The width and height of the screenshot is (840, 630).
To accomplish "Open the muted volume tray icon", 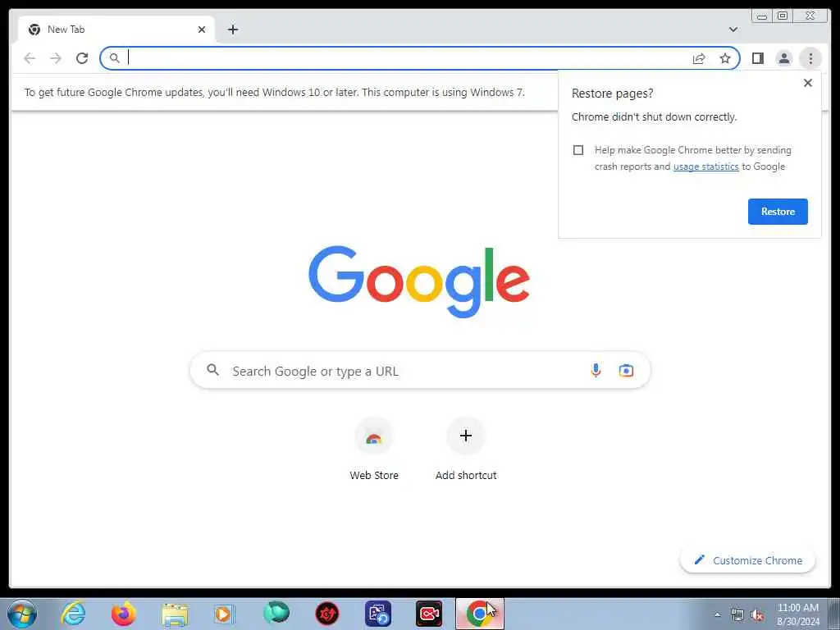I will click(757, 615).
